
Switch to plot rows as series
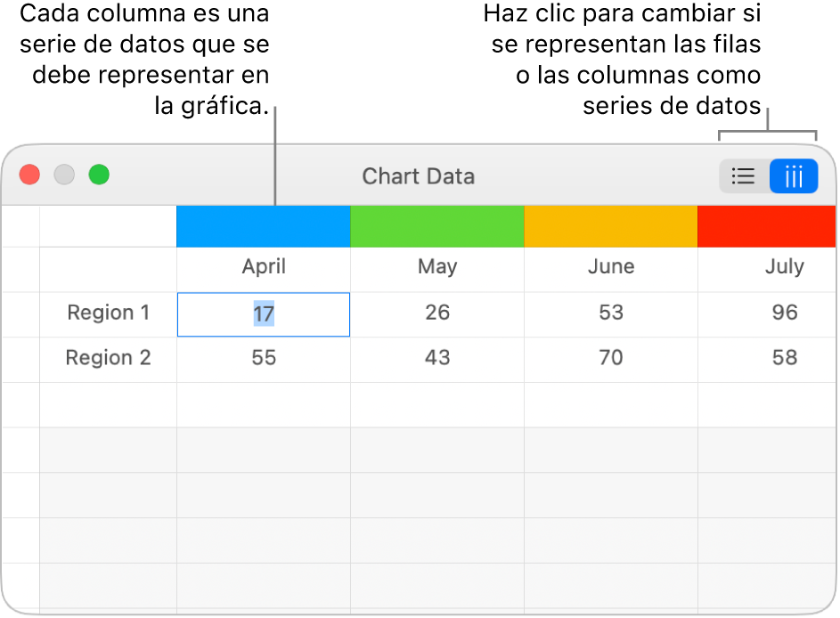(743, 175)
